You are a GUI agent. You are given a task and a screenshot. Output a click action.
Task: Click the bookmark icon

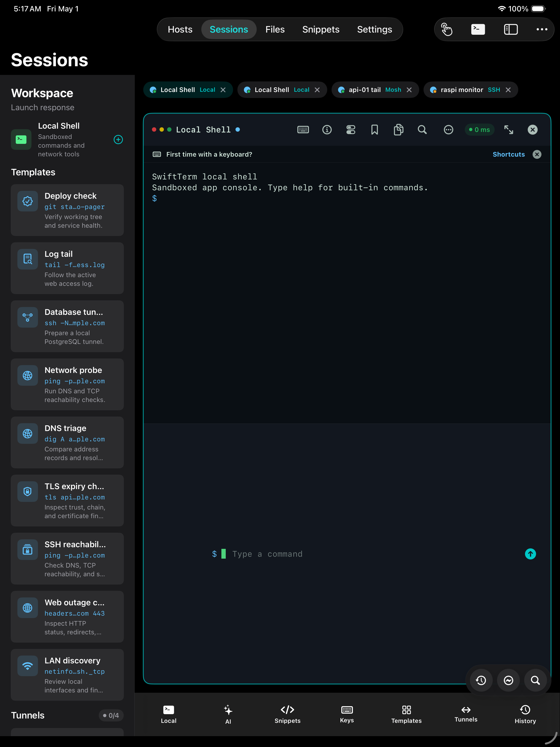(x=374, y=130)
